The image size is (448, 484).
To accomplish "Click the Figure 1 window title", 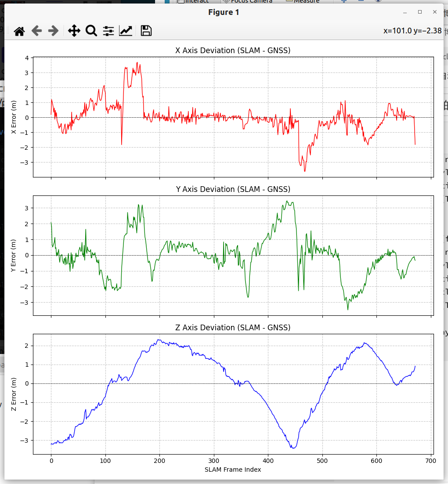I will 224,12.
